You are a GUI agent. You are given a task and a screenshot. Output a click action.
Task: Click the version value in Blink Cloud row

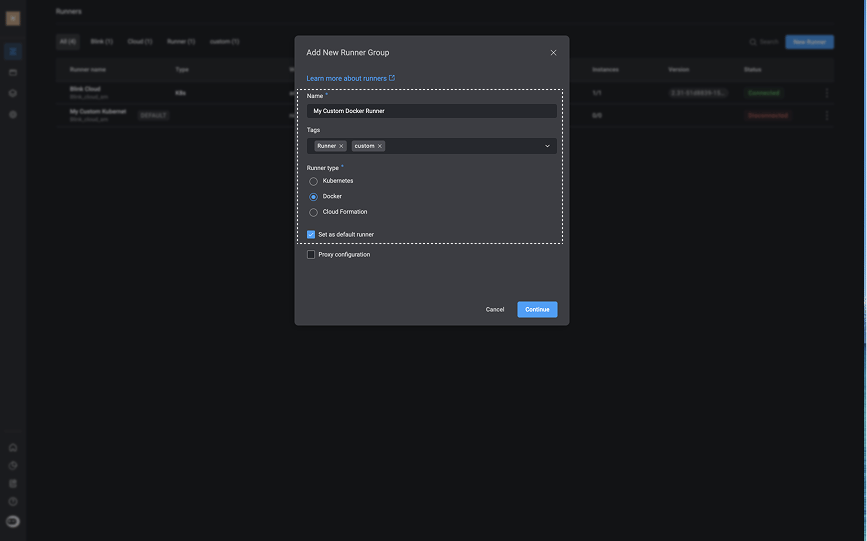point(697,93)
